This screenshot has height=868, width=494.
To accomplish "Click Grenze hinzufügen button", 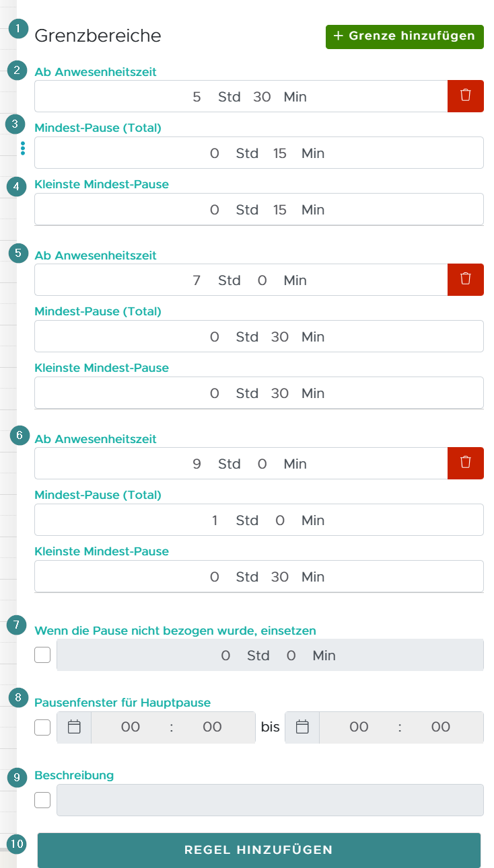I will point(404,36).
